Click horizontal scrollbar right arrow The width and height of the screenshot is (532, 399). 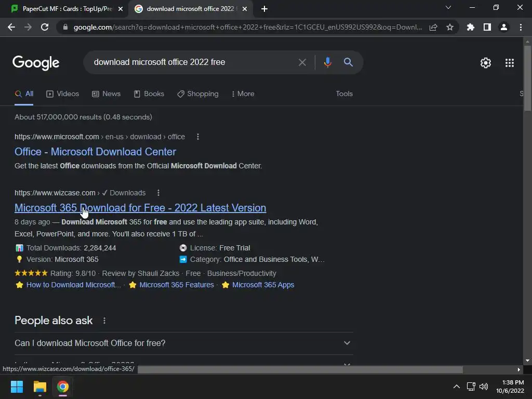[x=519, y=369]
